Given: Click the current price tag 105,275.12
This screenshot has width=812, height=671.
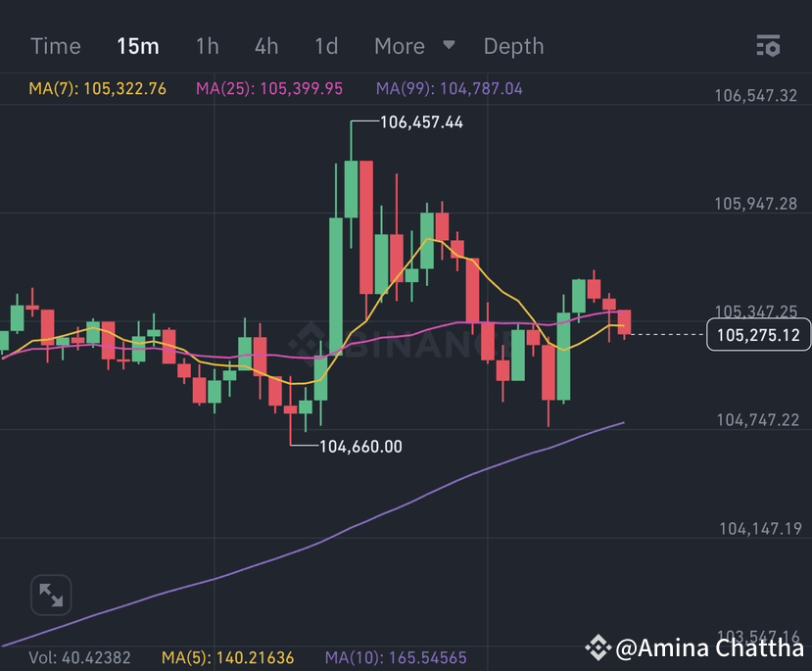Looking at the screenshot, I should click(758, 334).
